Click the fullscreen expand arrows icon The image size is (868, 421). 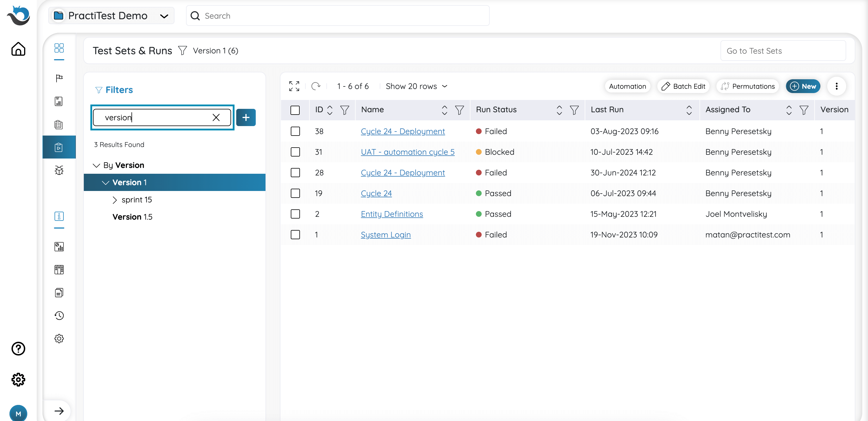click(294, 86)
